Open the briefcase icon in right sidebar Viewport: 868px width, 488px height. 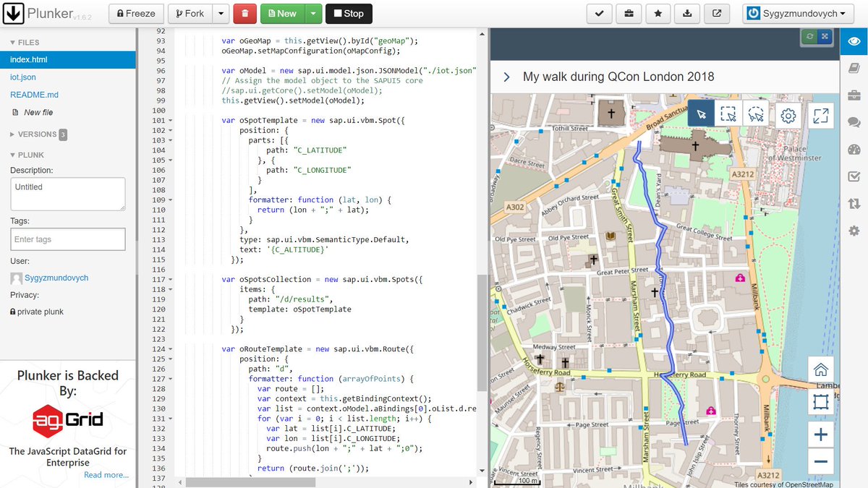click(854, 95)
